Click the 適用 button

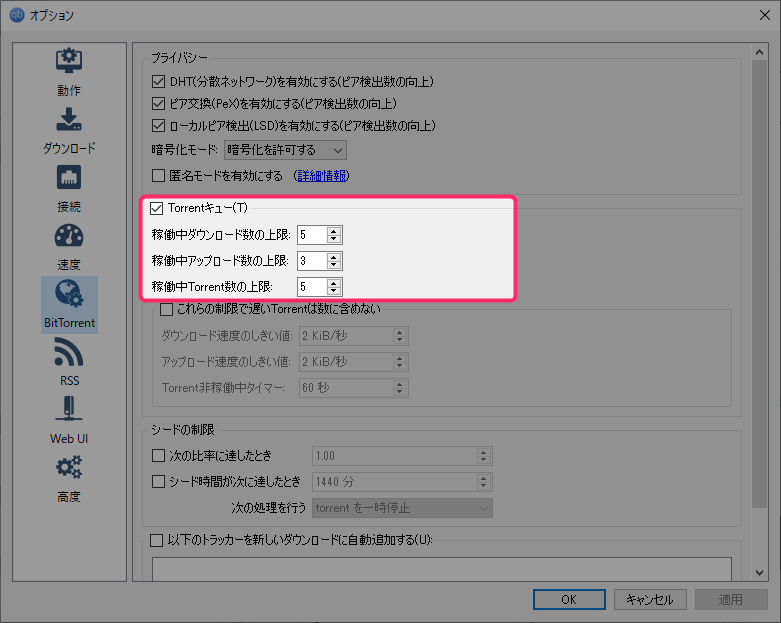click(x=731, y=600)
